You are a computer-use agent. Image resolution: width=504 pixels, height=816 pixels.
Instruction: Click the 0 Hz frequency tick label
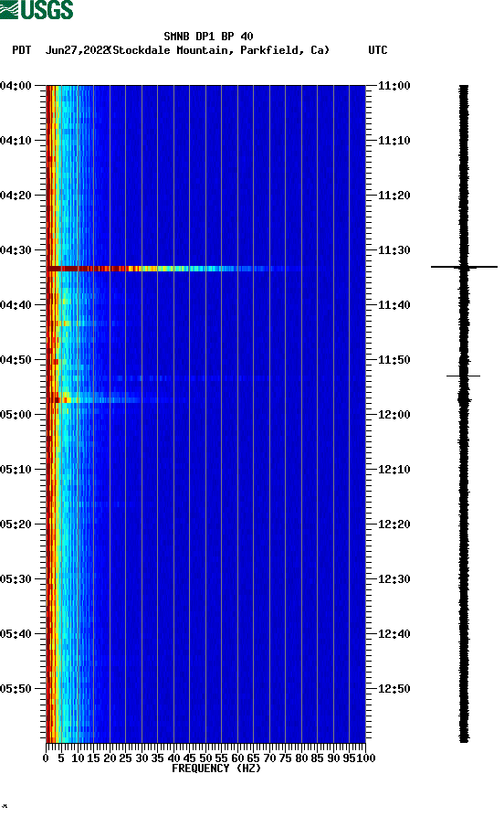[x=46, y=758]
